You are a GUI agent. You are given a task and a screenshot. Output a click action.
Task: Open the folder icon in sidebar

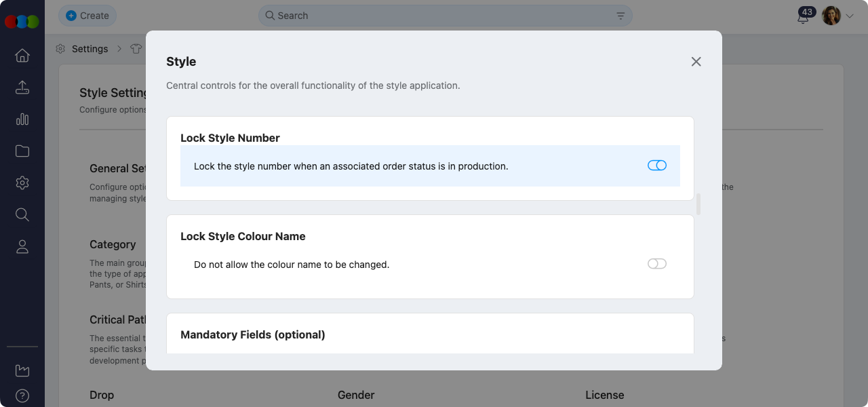pyautogui.click(x=22, y=151)
